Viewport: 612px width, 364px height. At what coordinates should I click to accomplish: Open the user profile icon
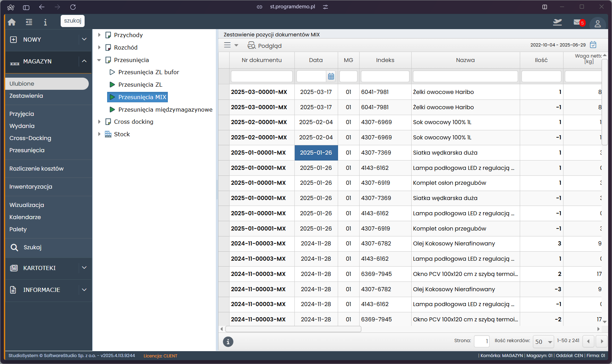597,24
